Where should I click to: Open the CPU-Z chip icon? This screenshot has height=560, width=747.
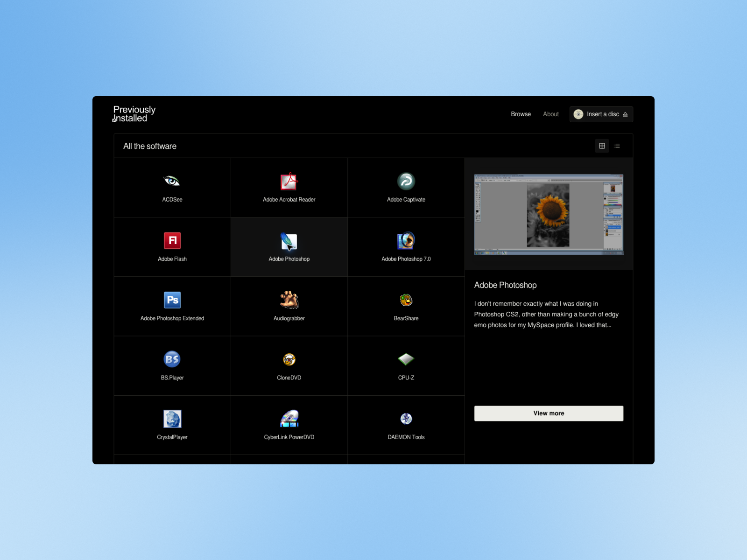(x=406, y=359)
